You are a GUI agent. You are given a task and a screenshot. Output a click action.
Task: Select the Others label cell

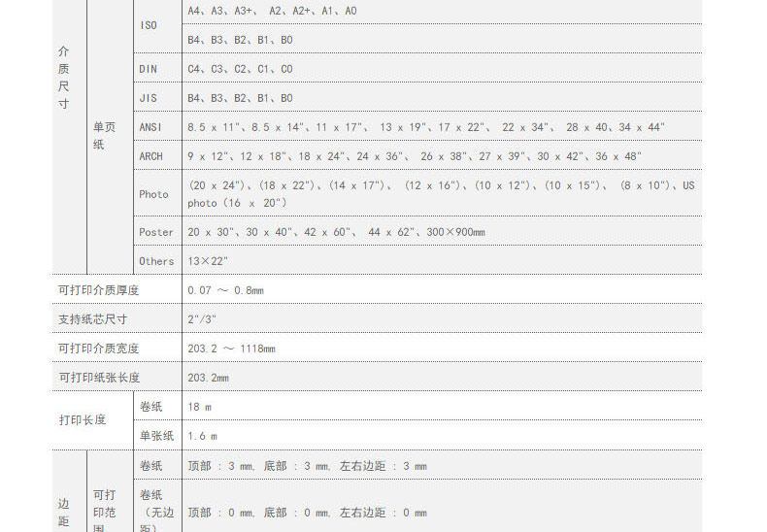156,261
